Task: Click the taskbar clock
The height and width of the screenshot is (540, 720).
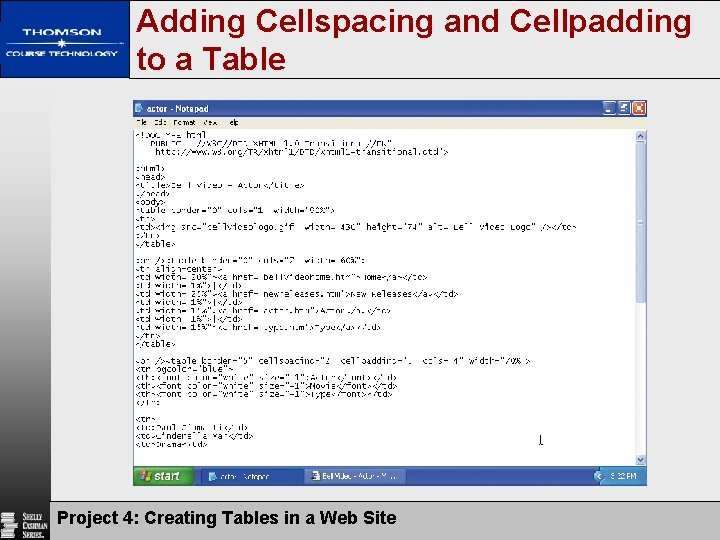Action: [x=624, y=476]
